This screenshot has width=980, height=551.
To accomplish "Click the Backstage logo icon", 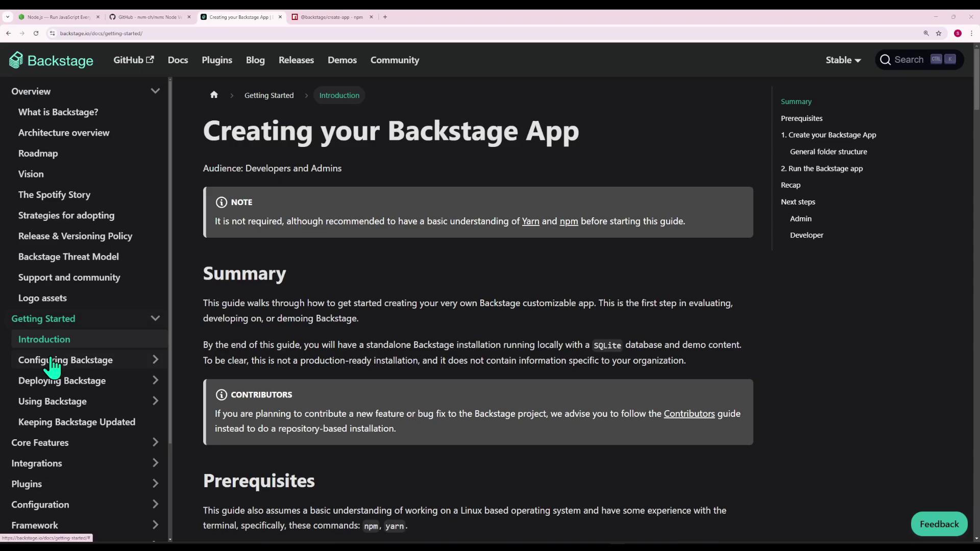I will tap(16, 60).
